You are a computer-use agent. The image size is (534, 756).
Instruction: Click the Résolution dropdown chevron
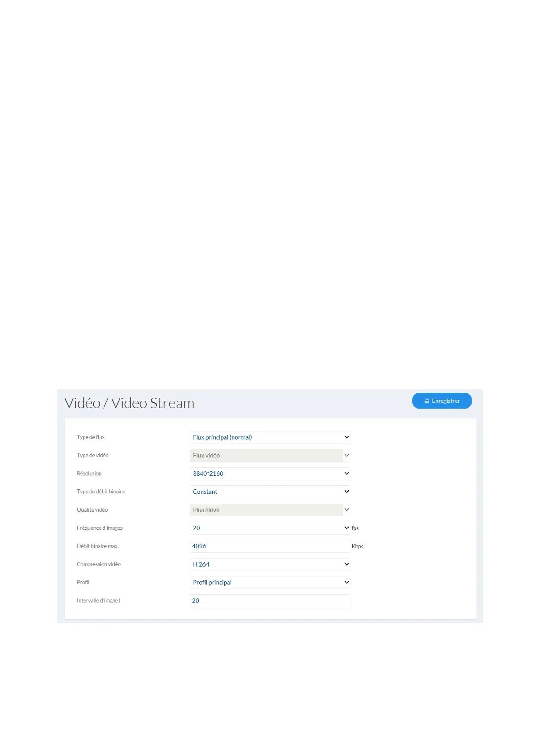point(346,474)
